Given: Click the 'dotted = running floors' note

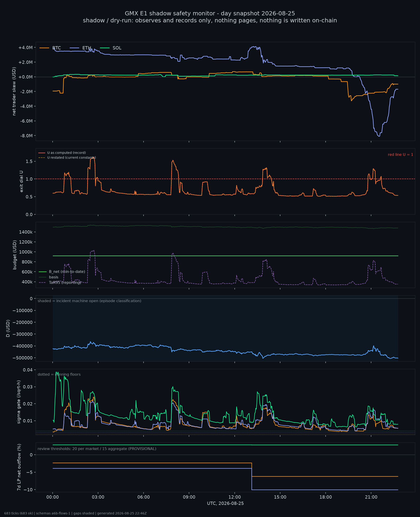Looking at the screenshot, I should coord(59,375).
